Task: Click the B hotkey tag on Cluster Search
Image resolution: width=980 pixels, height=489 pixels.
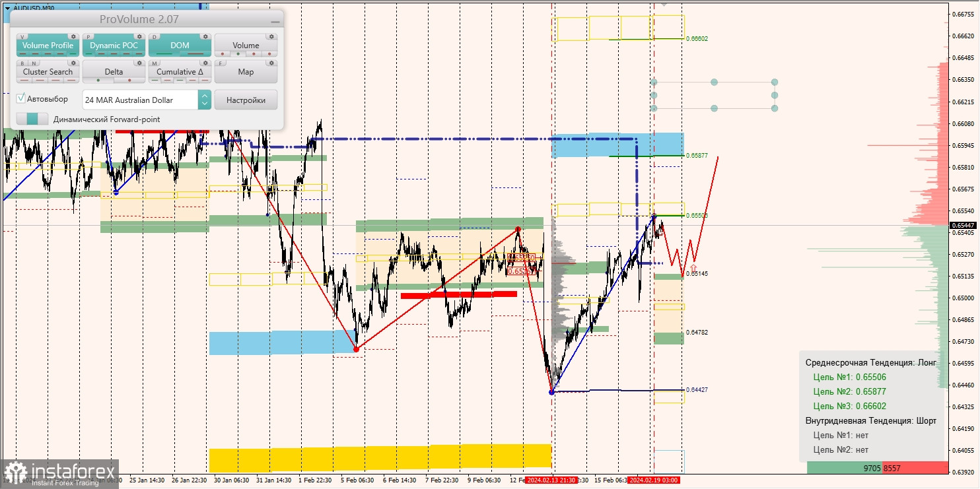Action: [24, 63]
